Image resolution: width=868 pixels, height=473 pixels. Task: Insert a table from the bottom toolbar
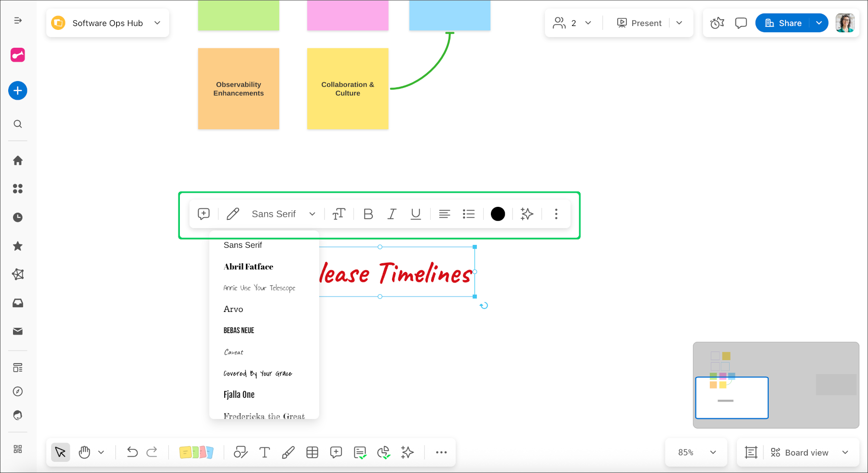coord(312,452)
